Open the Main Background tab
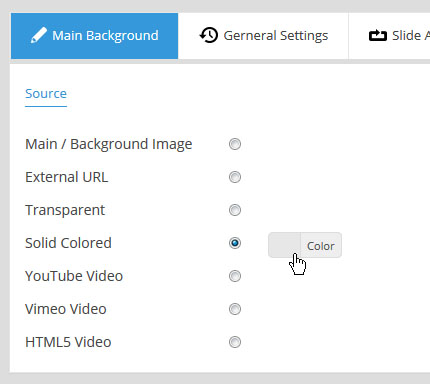The width and height of the screenshot is (430, 384). 94,36
